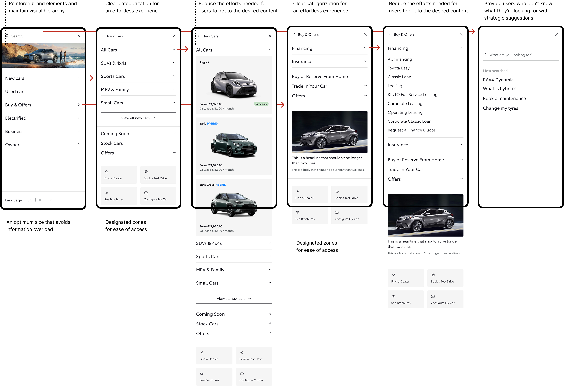The width and height of the screenshot is (564, 392).
Task: Switch language to It
Action: click(40, 200)
